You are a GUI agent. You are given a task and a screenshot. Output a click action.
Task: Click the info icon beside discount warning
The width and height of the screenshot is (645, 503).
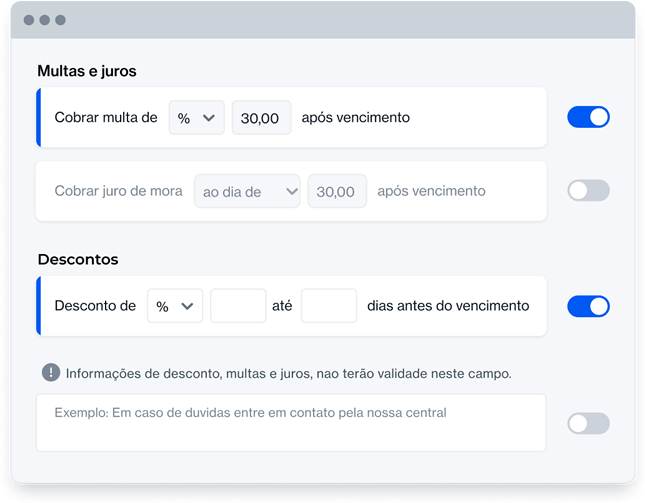pyautogui.click(x=51, y=372)
